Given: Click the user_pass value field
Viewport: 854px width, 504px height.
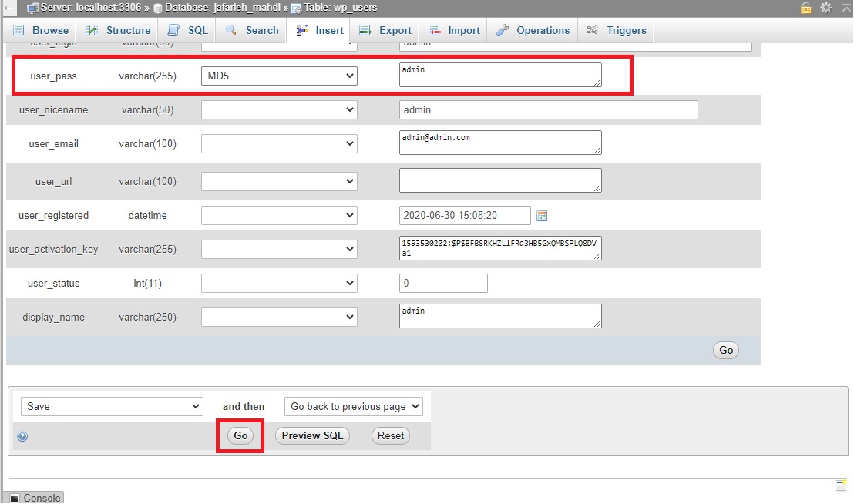Looking at the screenshot, I should pyautogui.click(x=500, y=75).
